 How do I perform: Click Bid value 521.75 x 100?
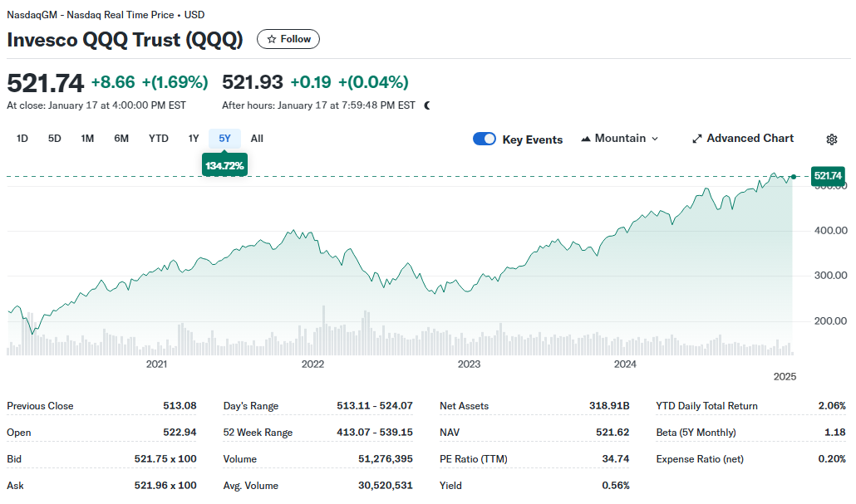coord(165,459)
